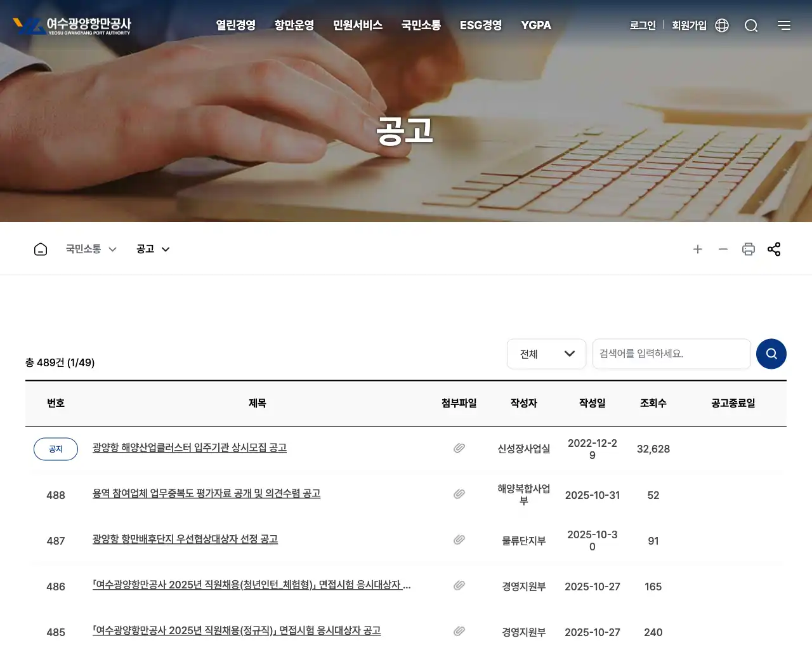Navigate home using the breadcrumb house icon
Image resolution: width=812 pixels, height=650 pixels.
[40, 249]
